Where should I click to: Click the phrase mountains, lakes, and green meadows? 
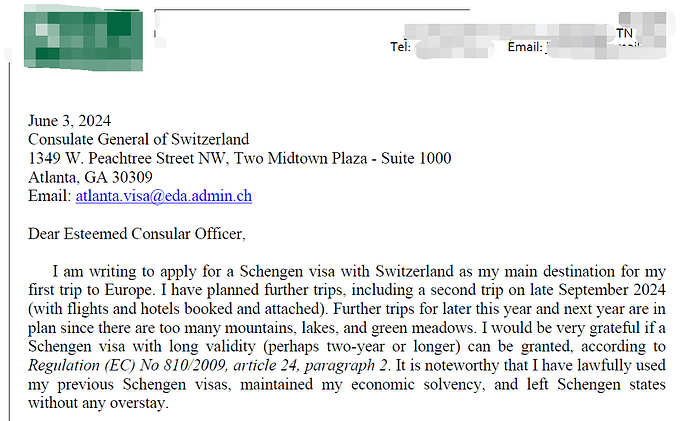click(x=351, y=328)
